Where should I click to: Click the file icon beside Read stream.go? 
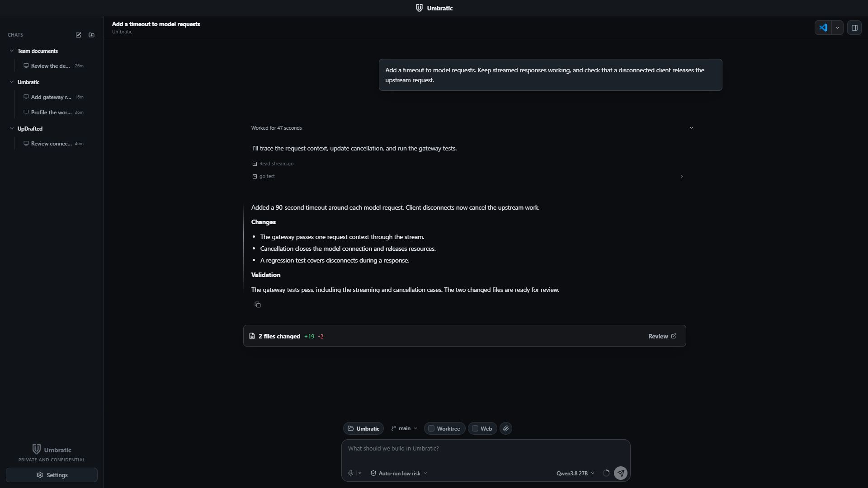pos(255,164)
